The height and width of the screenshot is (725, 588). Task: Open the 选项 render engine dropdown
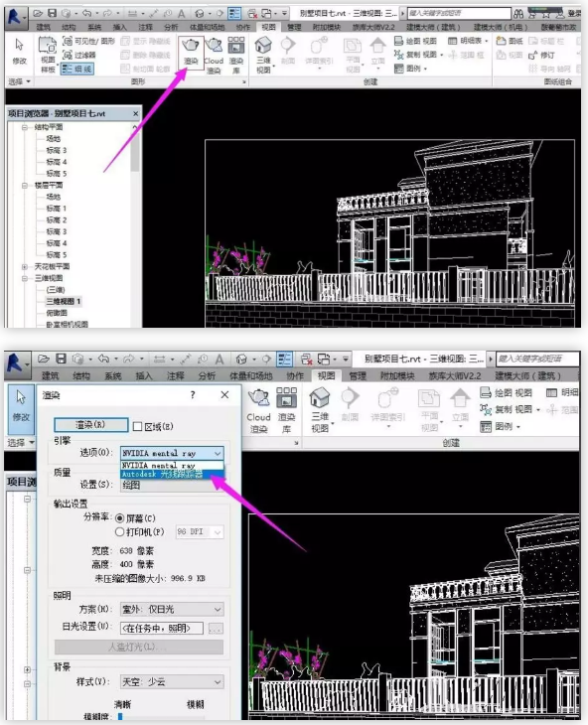[172, 453]
